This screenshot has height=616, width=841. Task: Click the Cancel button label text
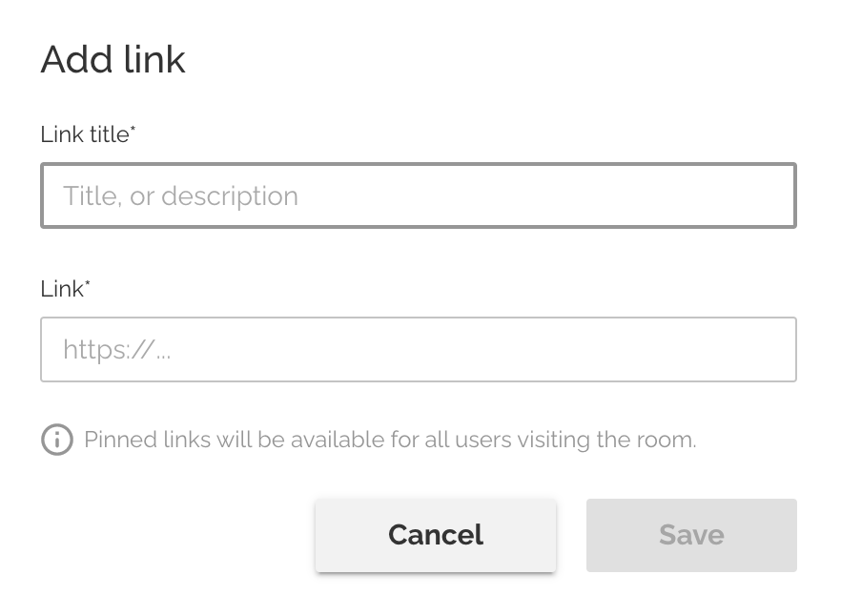pyautogui.click(x=435, y=535)
